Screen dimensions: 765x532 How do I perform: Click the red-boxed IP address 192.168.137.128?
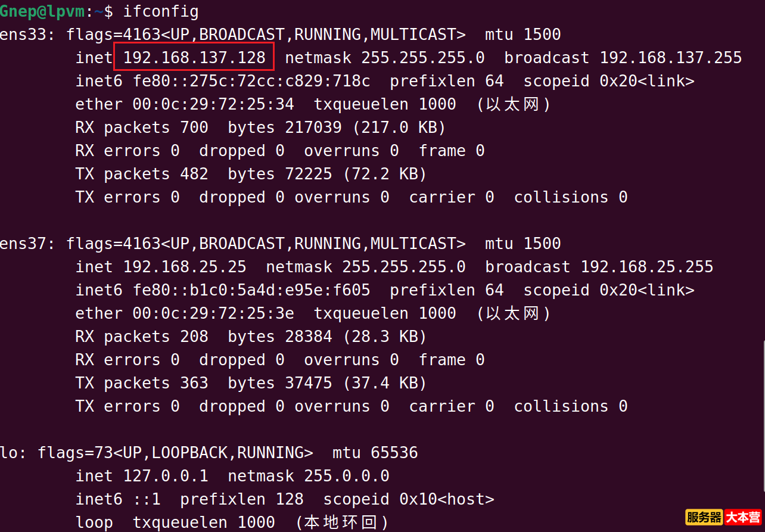(x=194, y=58)
